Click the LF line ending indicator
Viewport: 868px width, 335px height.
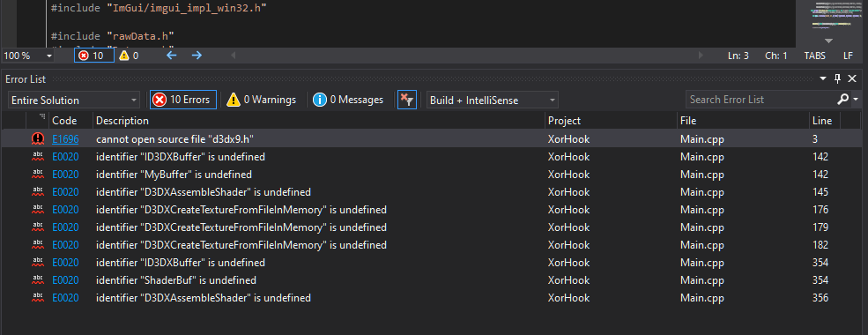(848, 56)
